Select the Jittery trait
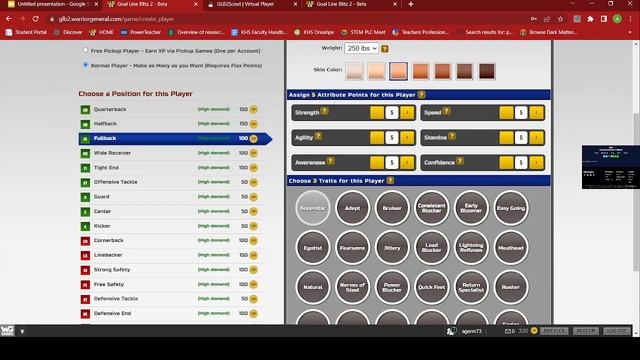The height and width of the screenshot is (360, 640). [392, 248]
